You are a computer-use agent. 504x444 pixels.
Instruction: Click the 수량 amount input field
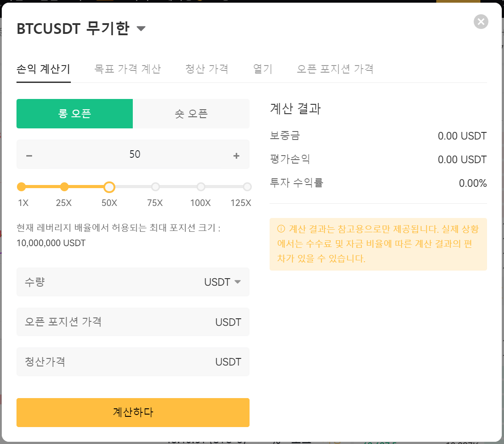tap(111, 282)
